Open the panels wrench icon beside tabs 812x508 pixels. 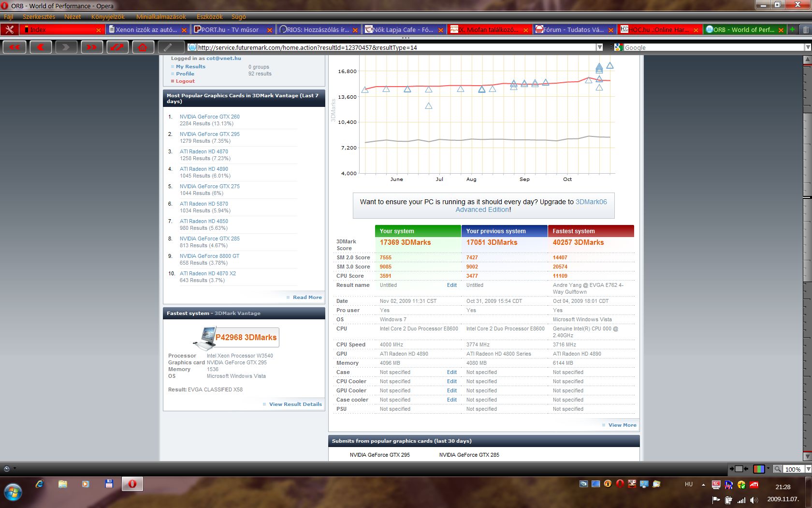coord(9,30)
